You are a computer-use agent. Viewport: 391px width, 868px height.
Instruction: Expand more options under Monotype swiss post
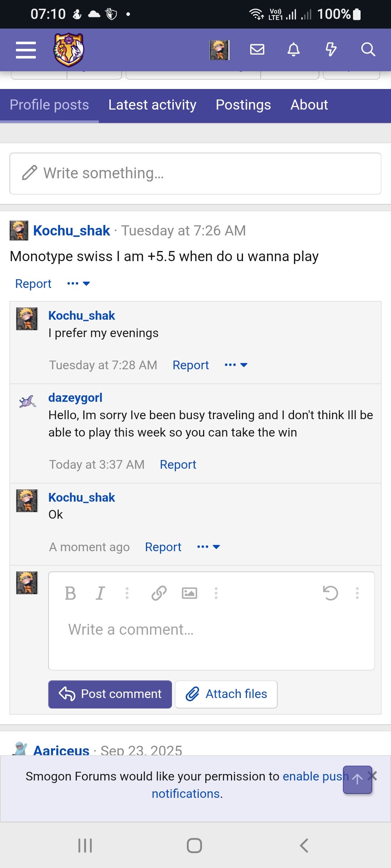pos(79,284)
